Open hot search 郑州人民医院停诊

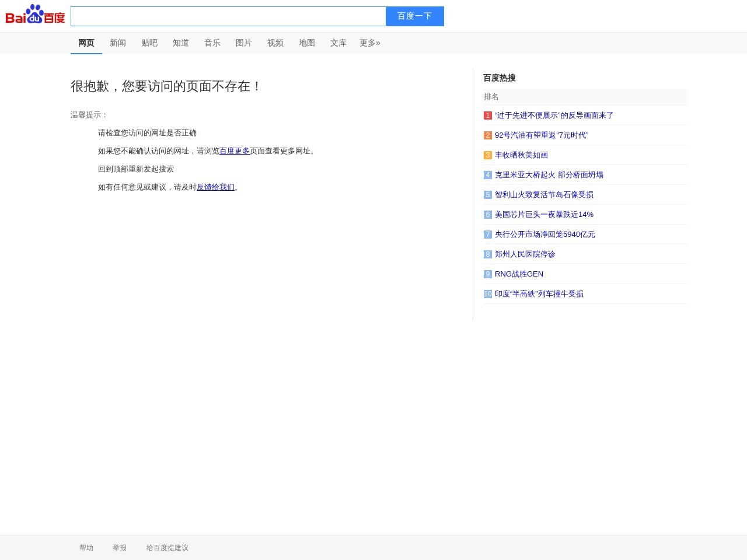(525, 254)
